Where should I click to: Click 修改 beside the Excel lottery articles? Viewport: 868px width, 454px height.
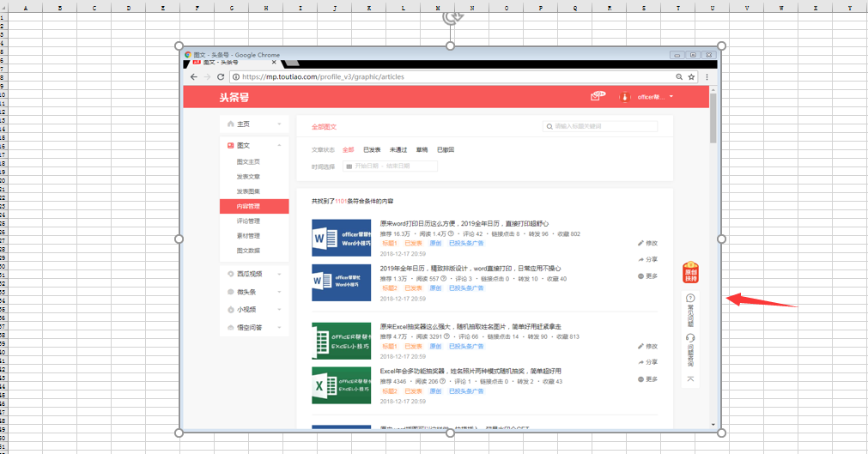point(647,346)
